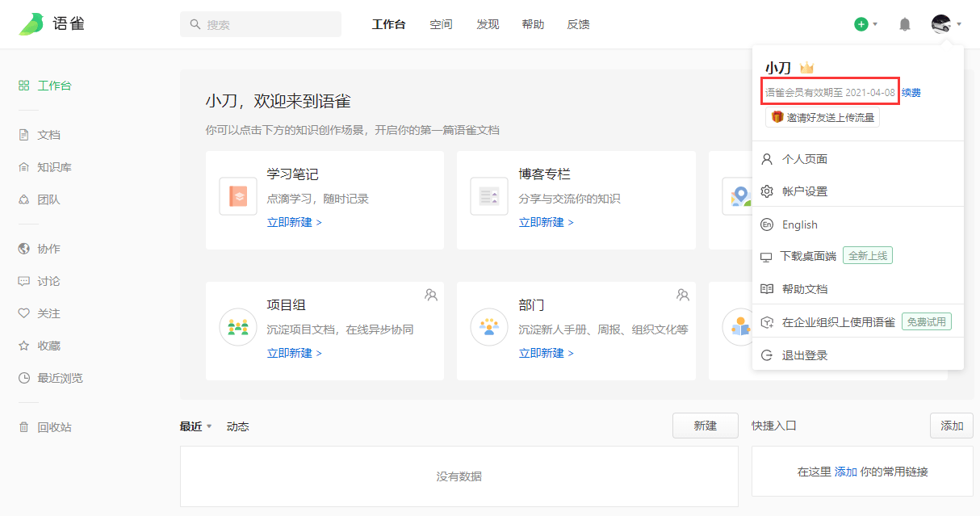
Task: Click the 项目组 team icon
Action: 238,327
